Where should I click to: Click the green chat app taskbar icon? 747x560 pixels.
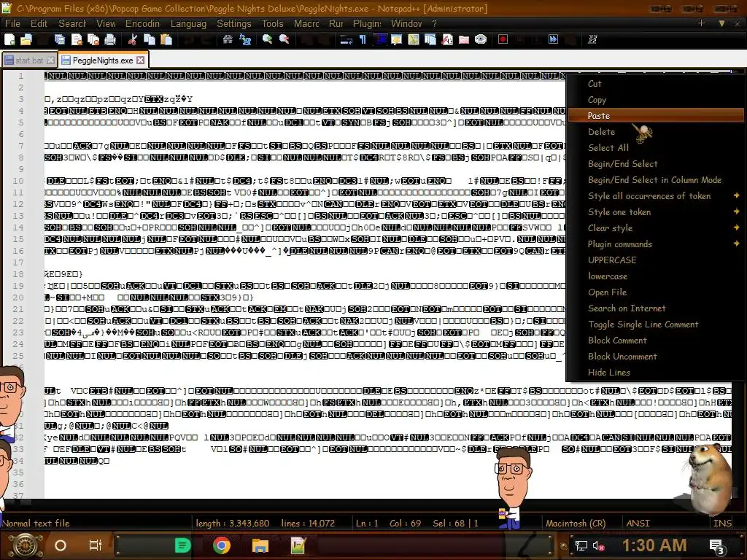coord(182,545)
